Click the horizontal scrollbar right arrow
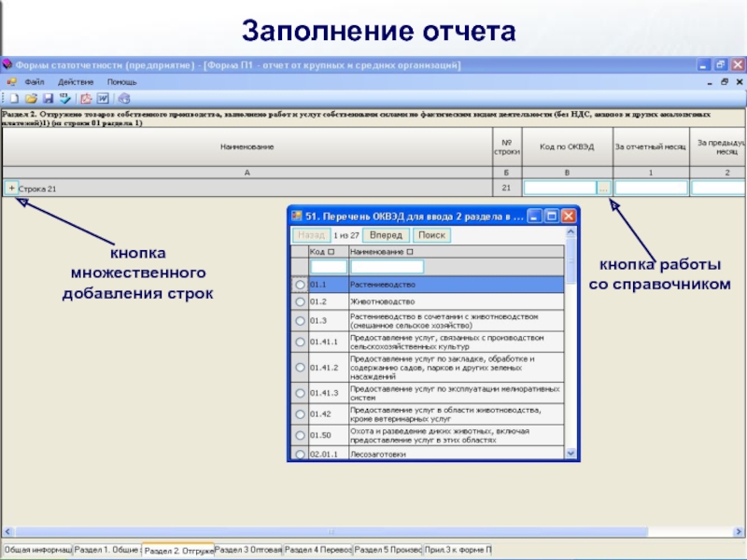 click(x=739, y=531)
